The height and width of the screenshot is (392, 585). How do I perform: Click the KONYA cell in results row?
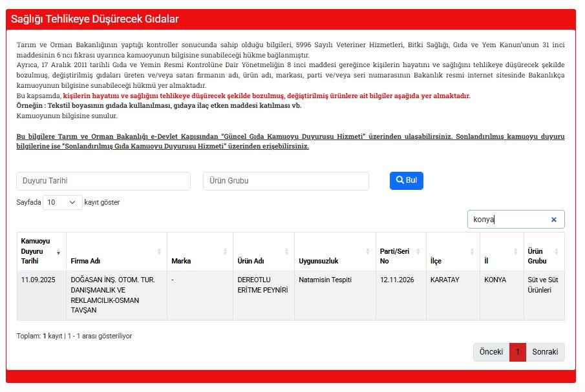coord(495,280)
